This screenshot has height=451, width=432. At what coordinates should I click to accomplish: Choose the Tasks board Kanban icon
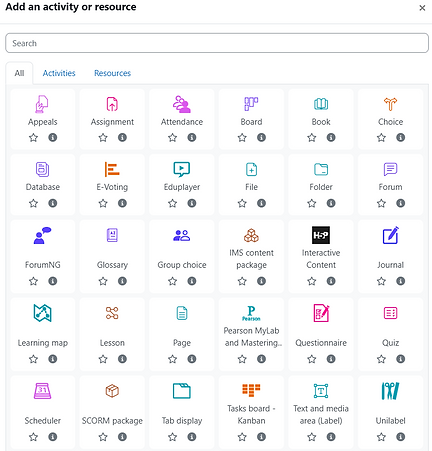(x=251, y=390)
